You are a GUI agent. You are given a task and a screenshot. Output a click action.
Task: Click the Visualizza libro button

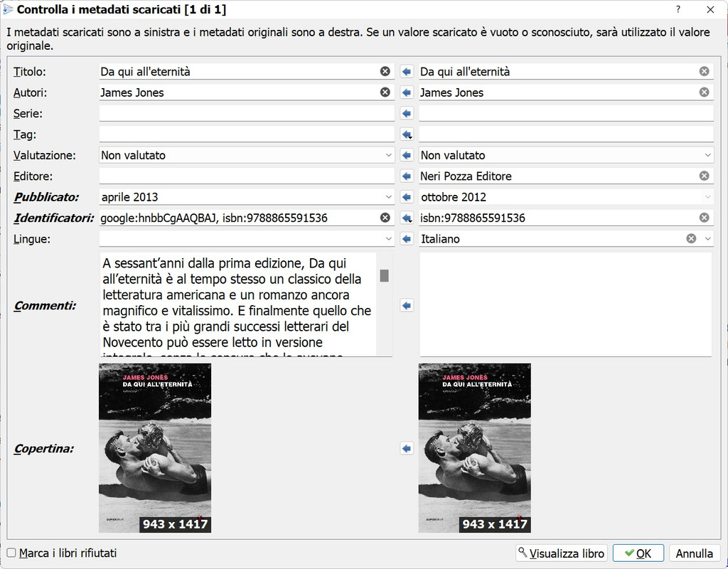562,553
